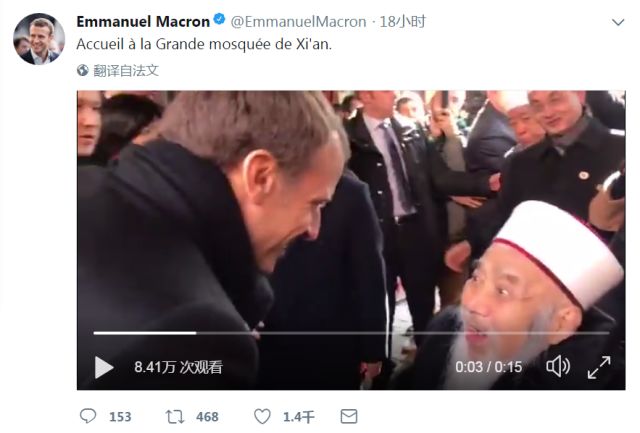Screen dimensions: 640x433
Task: Send tweet via envelope message icon
Action: 349,416
